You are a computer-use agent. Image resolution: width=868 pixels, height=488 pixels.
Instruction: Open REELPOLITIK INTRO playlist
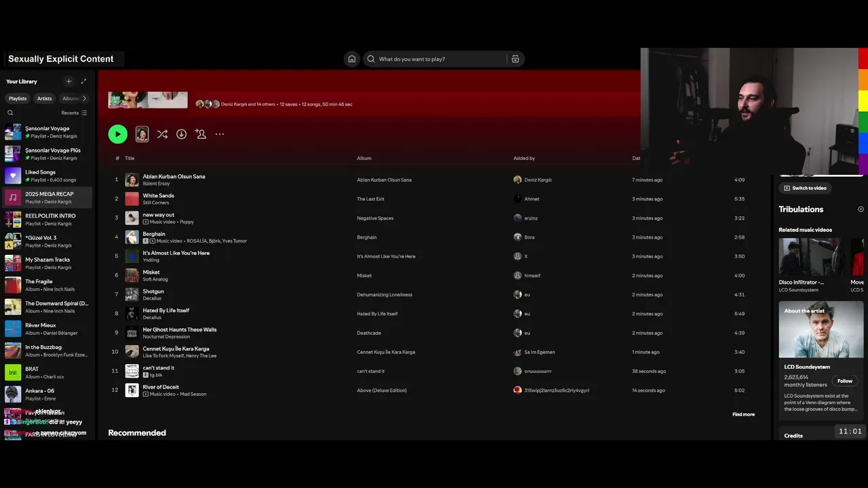point(46,219)
